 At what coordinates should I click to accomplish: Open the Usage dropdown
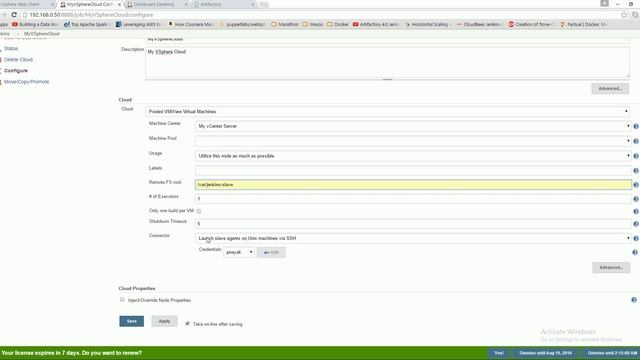[x=413, y=156]
